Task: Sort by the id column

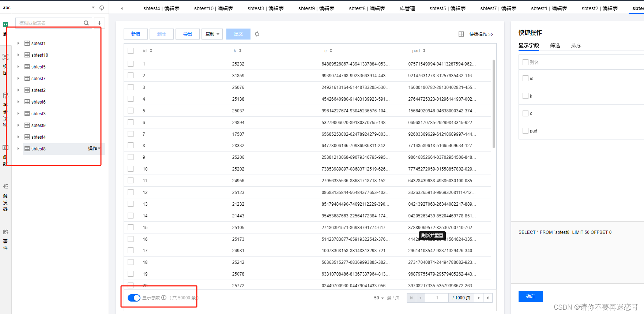Action: 151,51
